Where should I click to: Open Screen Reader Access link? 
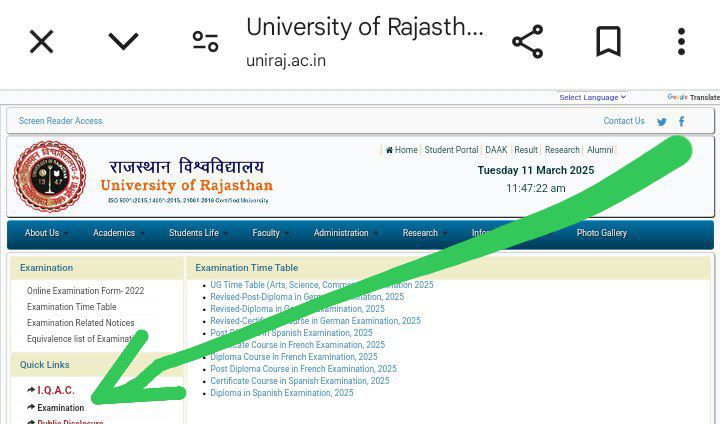pyautogui.click(x=60, y=121)
